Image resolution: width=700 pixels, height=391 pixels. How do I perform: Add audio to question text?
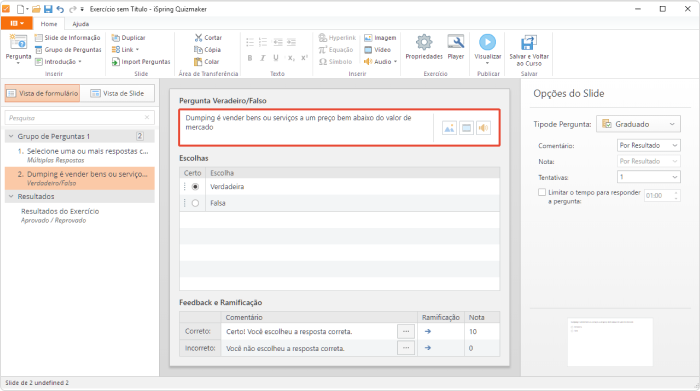click(483, 128)
